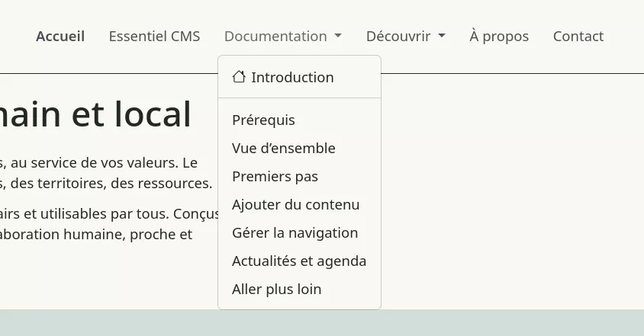Open the Accueil home page link
644x336 pixels.
click(x=60, y=36)
